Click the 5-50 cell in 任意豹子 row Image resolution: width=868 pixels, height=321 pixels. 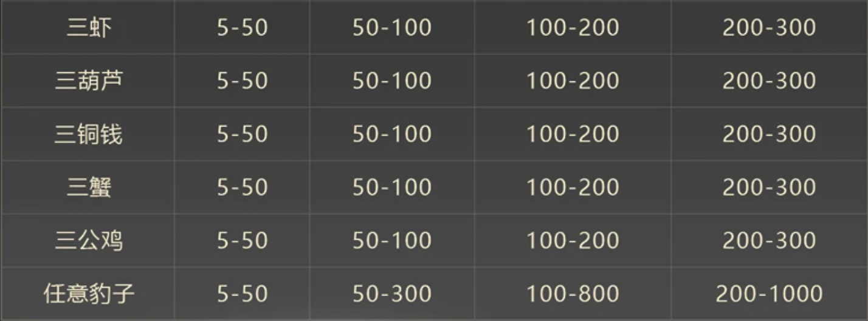tap(243, 294)
